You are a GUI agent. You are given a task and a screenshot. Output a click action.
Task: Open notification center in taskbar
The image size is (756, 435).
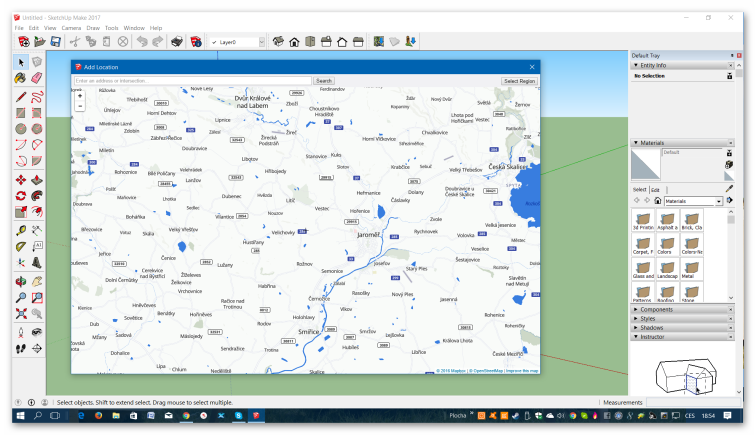pyautogui.click(x=727, y=415)
